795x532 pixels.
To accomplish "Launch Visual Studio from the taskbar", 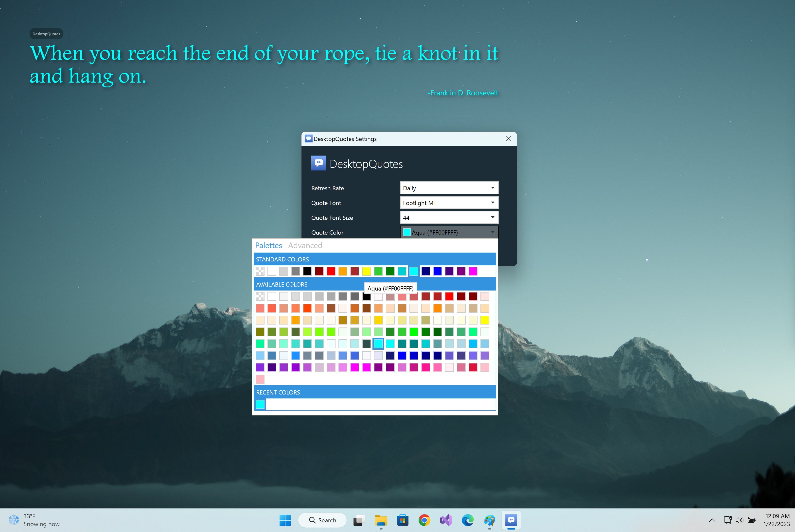I will click(x=446, y=520).
